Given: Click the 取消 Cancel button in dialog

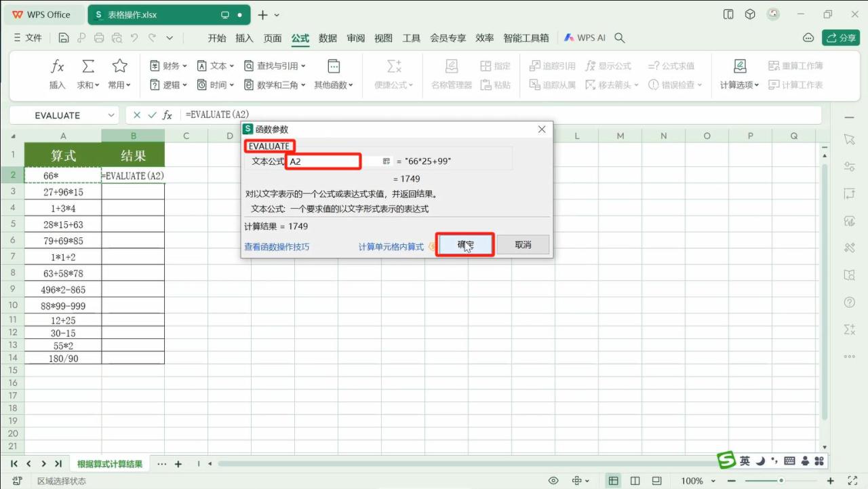Looking at the screenshot, I should [x=523, y=245].
